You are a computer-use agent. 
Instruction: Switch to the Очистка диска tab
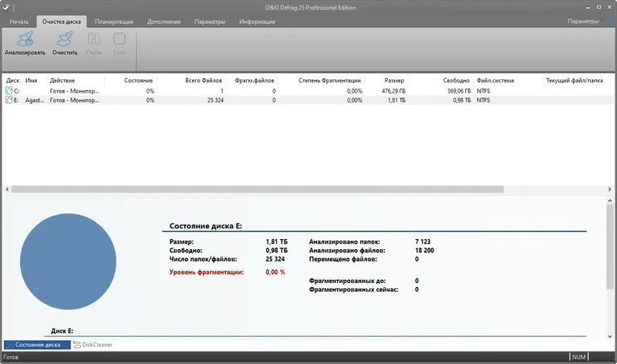pos(62,22)
